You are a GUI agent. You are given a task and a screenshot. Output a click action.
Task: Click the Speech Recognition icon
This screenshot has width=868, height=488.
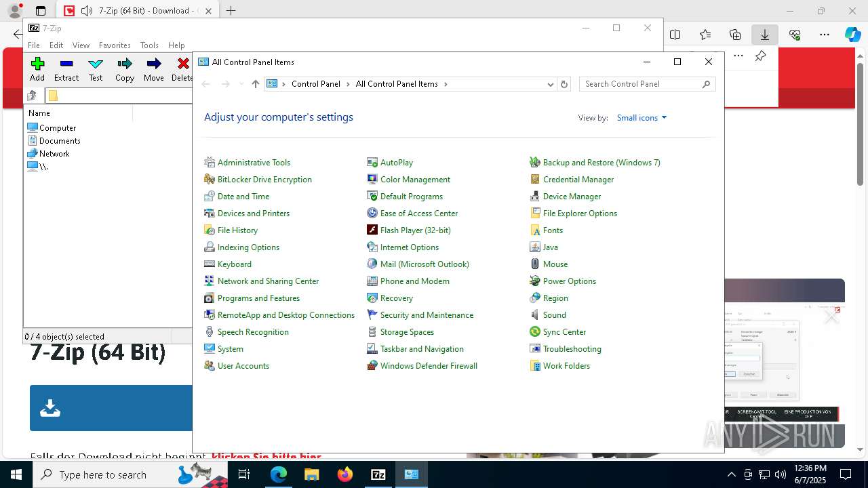tap(210, 332)
